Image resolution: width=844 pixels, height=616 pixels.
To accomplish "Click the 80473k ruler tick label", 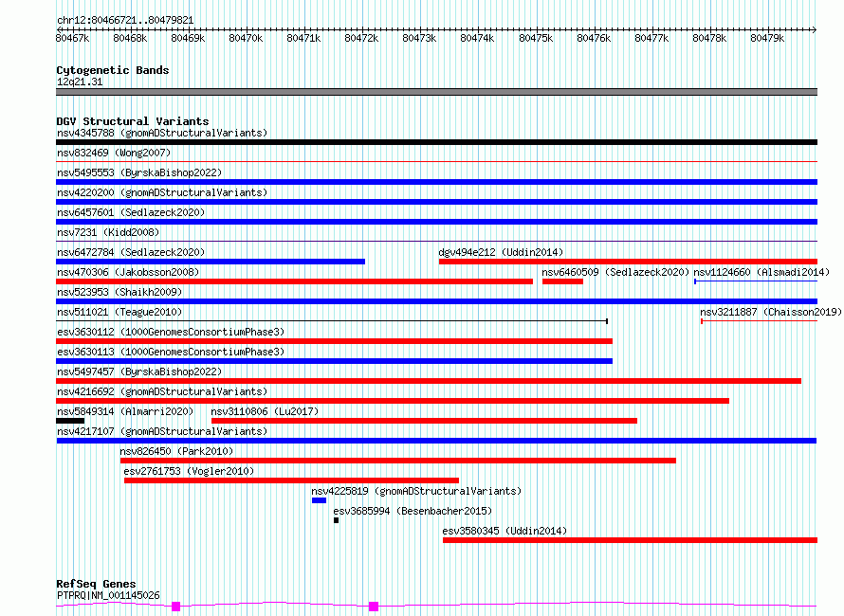I will tap(419, 38).
